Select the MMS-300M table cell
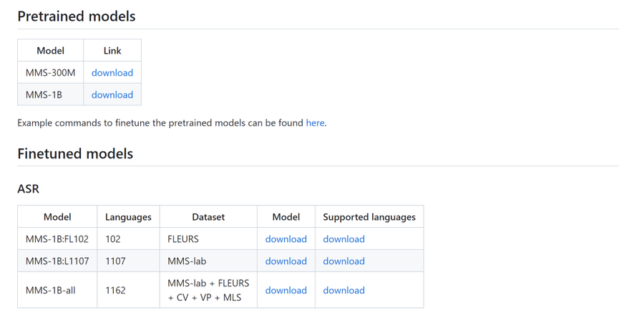644x313 pixels. (x=51, y=73)
